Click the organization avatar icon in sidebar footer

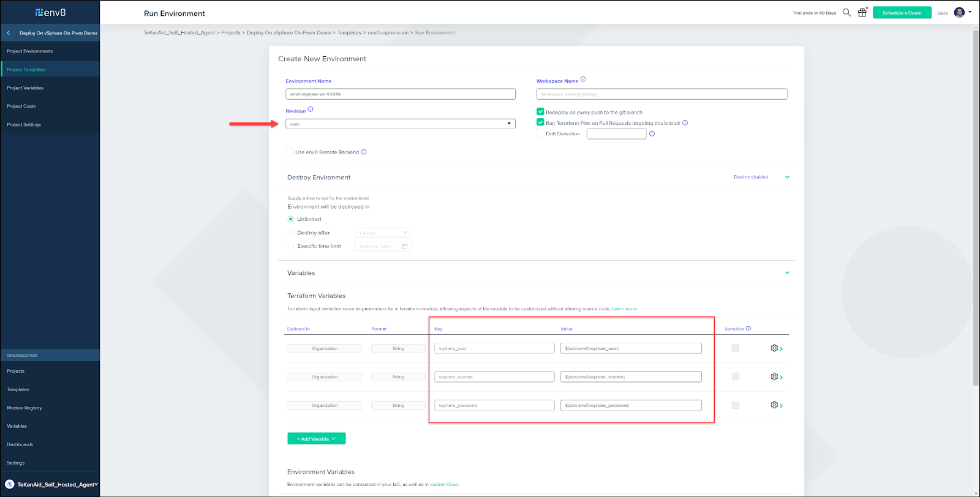(x=10, y=484)
